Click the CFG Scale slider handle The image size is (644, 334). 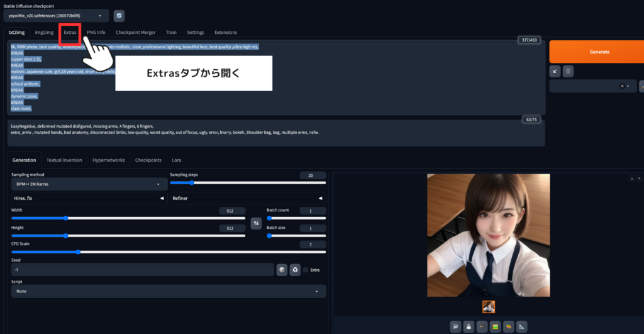tap(78, 252)
